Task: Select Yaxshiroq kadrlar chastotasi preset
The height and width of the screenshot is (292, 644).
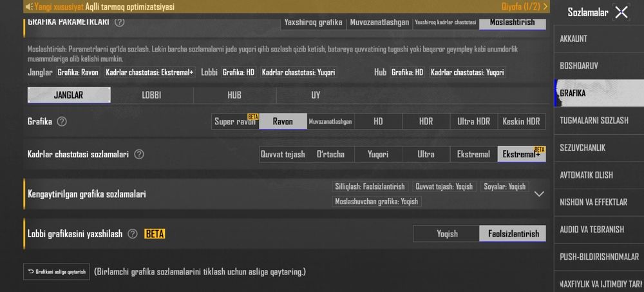Action: point(446,23)
